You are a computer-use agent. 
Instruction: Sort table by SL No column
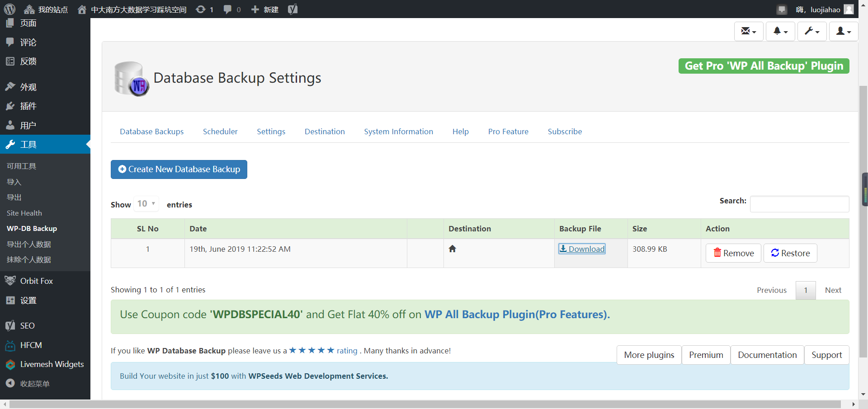[x=148, y=229]
